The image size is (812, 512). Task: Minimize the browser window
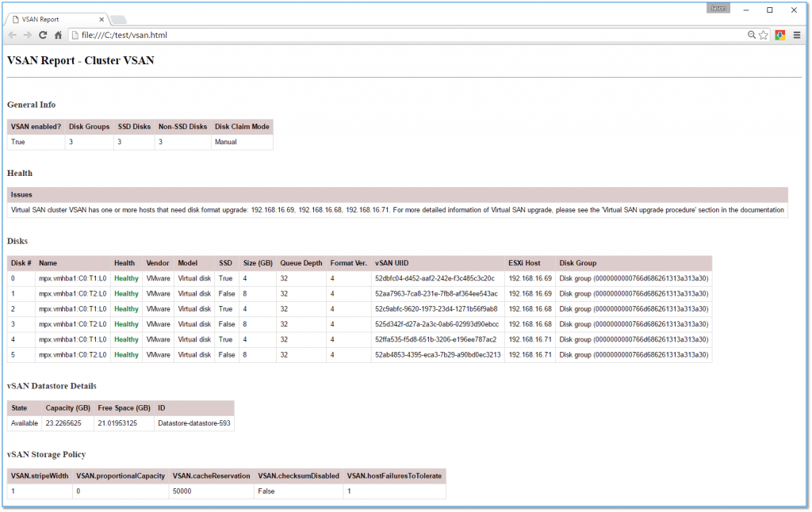[x=745, y=10]
